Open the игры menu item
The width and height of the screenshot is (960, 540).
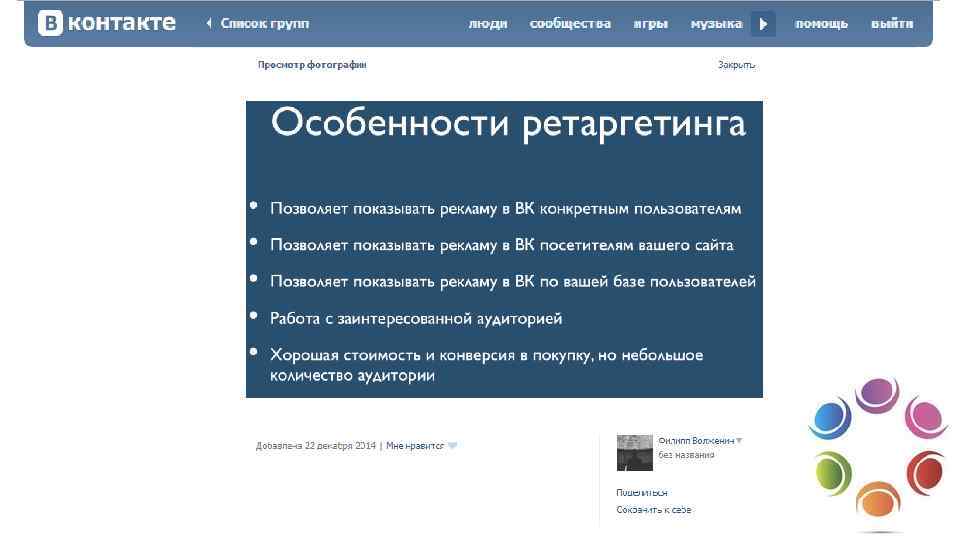click(x=650, y=24)
